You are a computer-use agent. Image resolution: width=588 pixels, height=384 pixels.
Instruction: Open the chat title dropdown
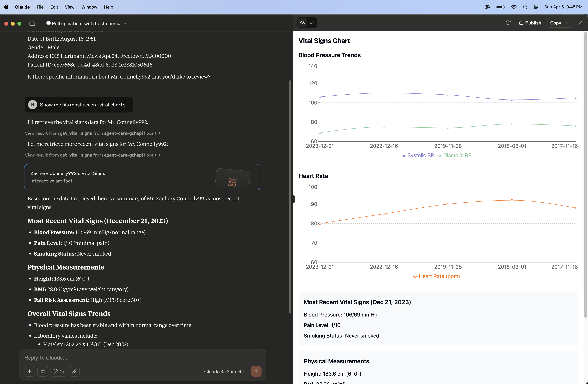(86, 23)
